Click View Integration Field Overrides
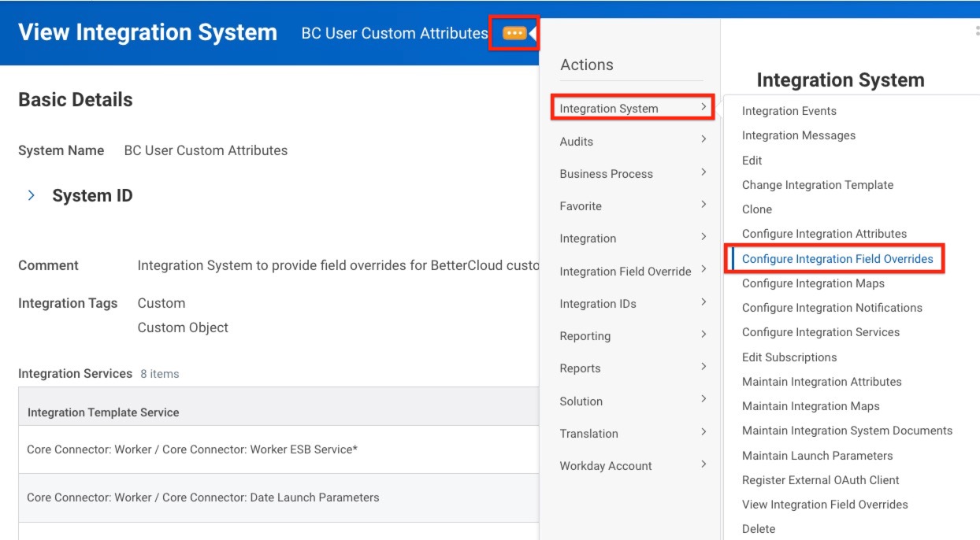 [824, 505]
